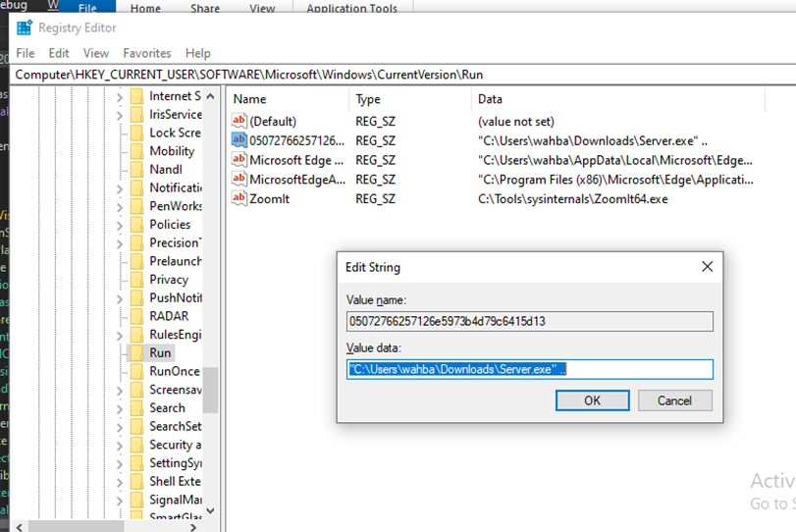Click the MicrosoftEdgeA value string icon

(239, 179)
